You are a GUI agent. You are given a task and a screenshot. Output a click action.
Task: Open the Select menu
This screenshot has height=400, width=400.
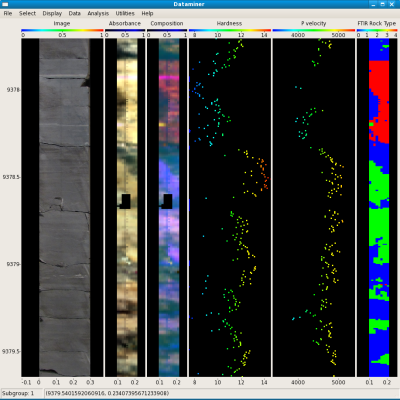[27, 13]
